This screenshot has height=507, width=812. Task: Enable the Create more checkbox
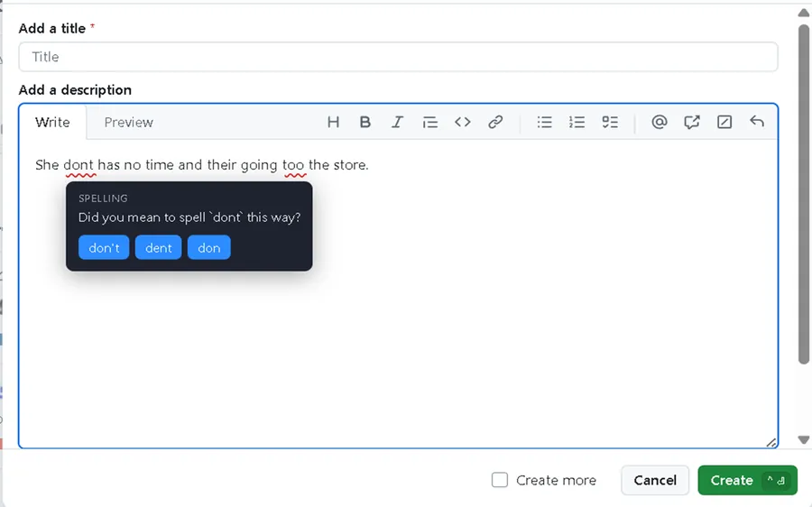(x=500, y=480)
